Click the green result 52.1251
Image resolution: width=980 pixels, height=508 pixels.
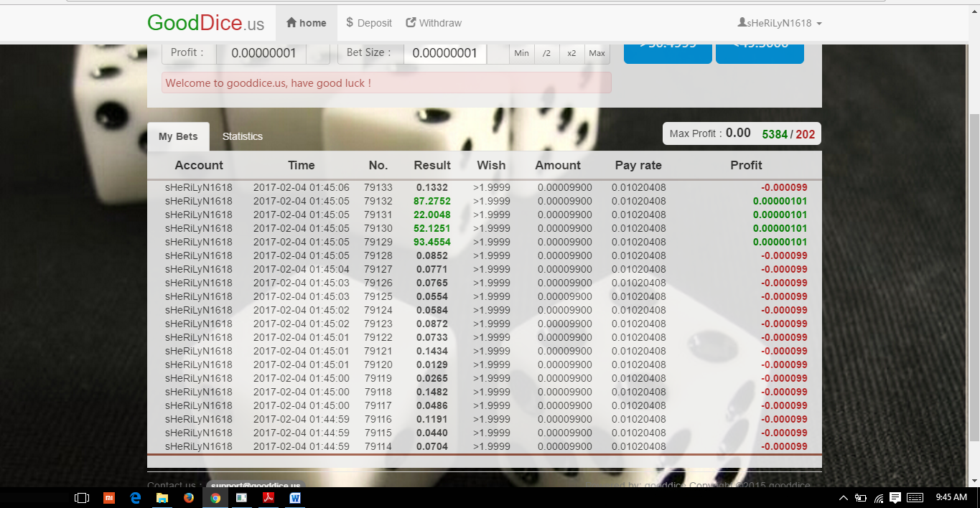point(432,228)
